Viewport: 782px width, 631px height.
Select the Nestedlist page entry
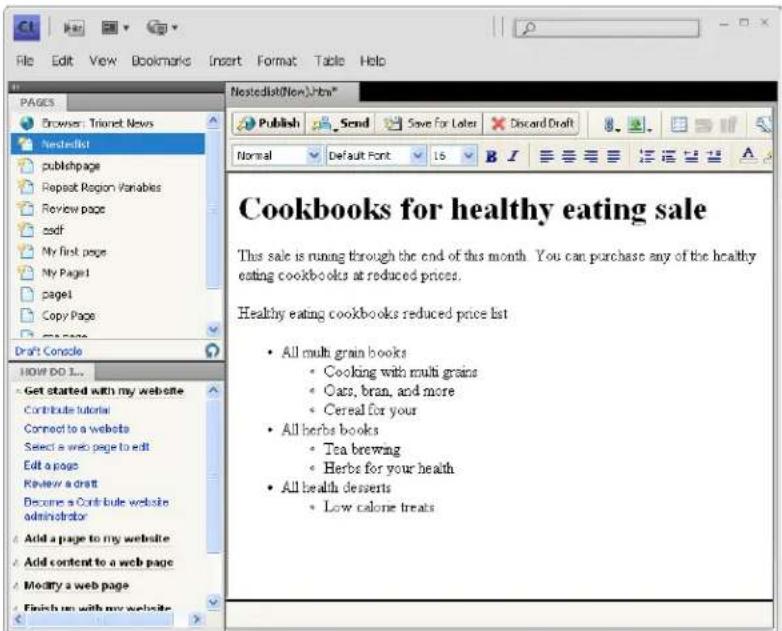107,144
